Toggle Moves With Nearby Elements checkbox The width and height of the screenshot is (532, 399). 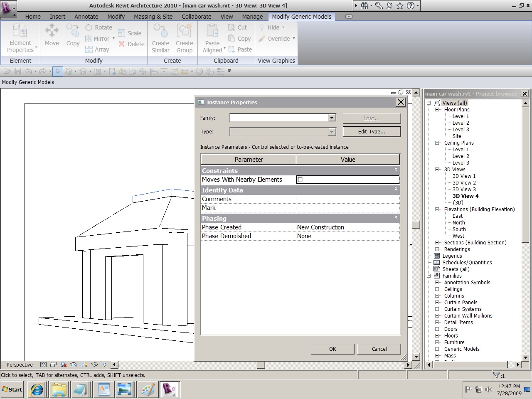pyautogui.click(x=300, y=180)
